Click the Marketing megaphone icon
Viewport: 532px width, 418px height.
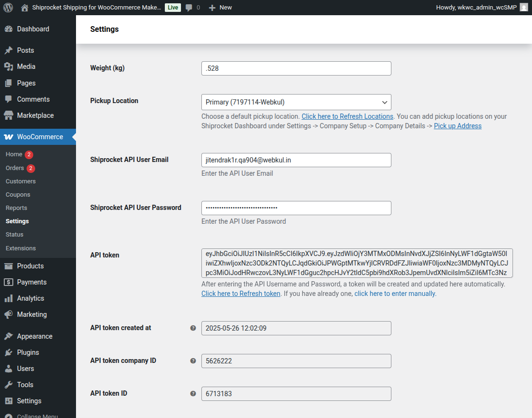tap(9, 314)
